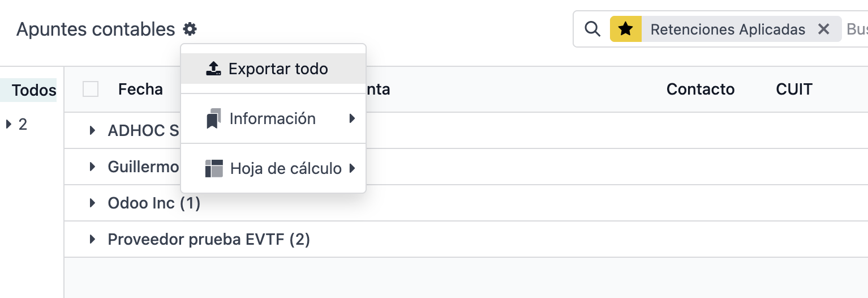868x298 pixels.
Task: Click the Hoja de cálculo spreadsheet icon
Action: pyautogui.click(x=214, y=168)
